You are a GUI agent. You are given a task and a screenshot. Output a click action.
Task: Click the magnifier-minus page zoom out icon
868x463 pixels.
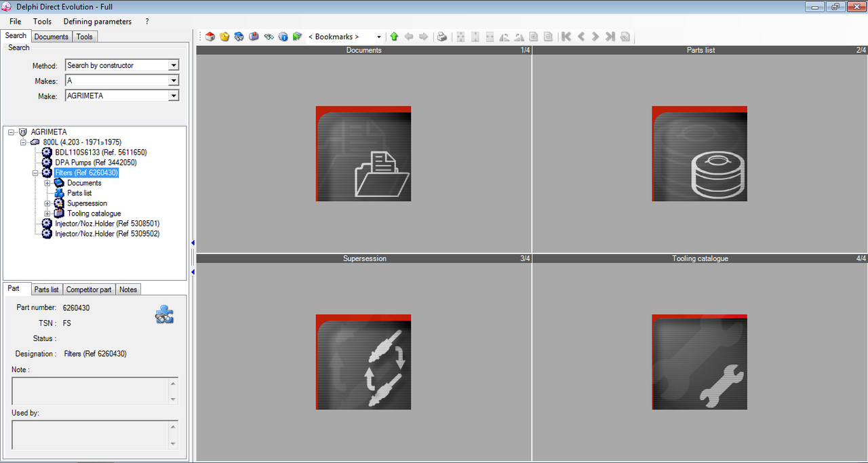pyautogui.click(x=548, y=37)
